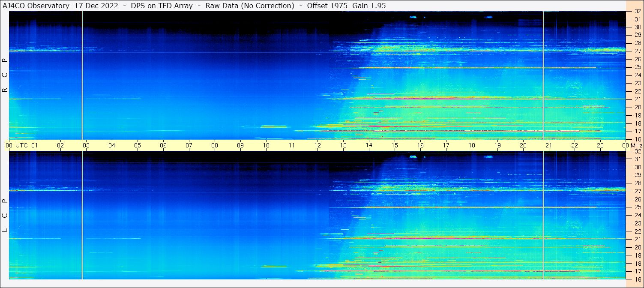Click hour '20' on the UTC time axis
Viewport: 644px width, 288px height.
tap(523, 145)
